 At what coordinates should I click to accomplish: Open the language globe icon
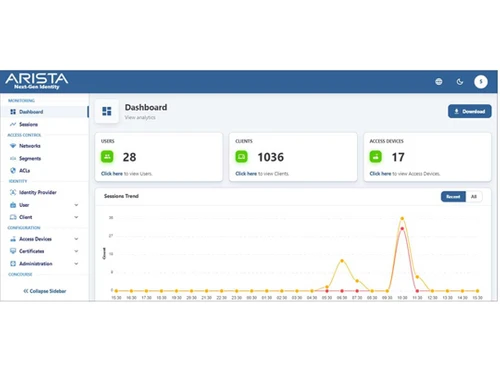point(439,81)
